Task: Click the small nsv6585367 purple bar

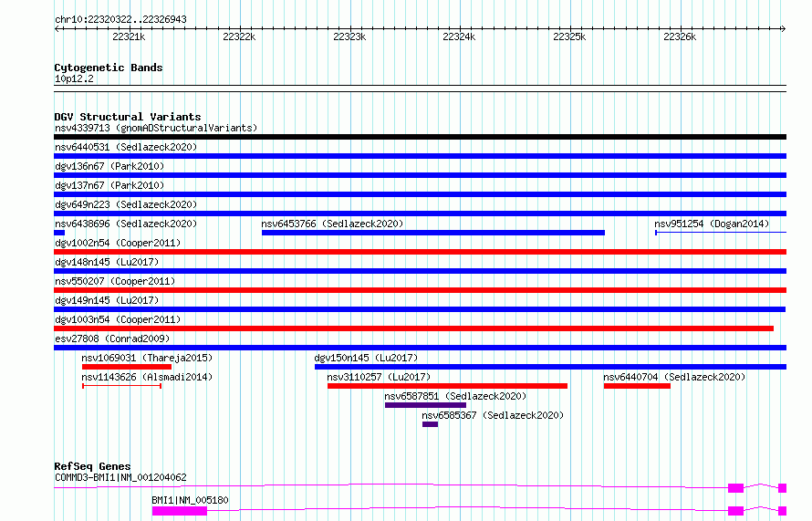Action: point(431,424)
